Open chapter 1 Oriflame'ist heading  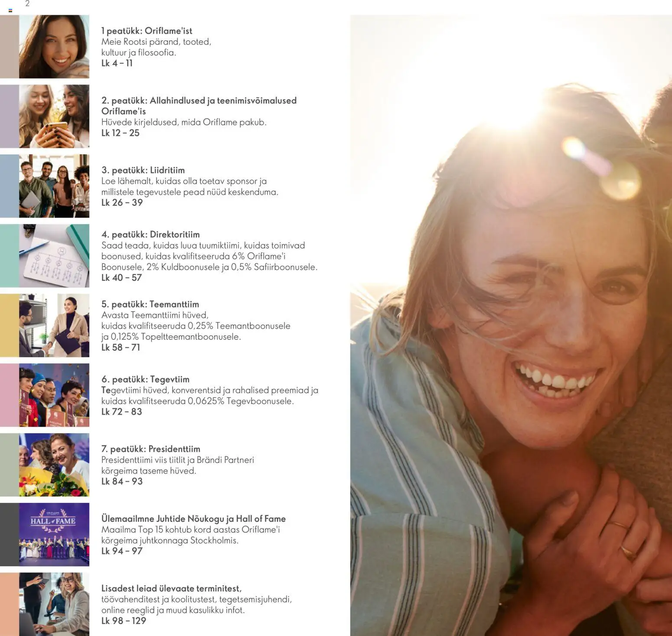coord(147,31)
